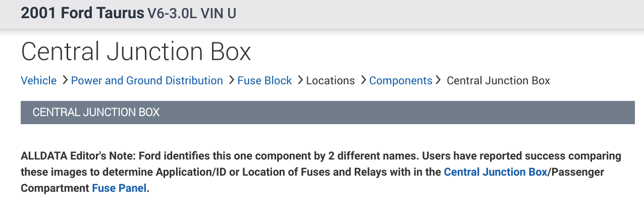Select the Locations breadcrumb item
This screenshot has height=212, width=644.
(x=330, y=81)
